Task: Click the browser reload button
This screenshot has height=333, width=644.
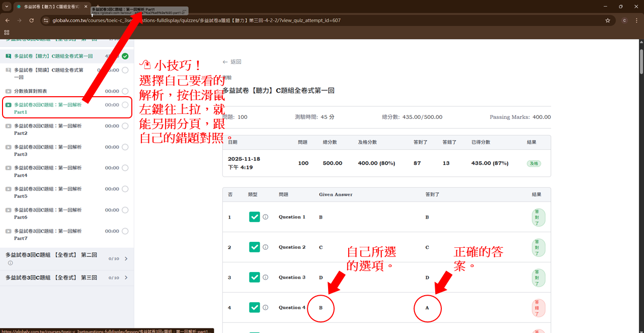Action: (x=32, y=21)
